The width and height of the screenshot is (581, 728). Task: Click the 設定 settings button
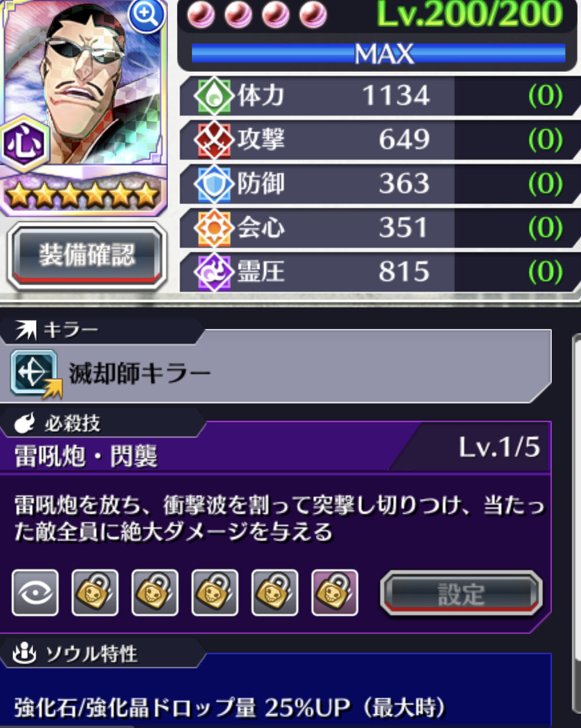coord(461,593)
